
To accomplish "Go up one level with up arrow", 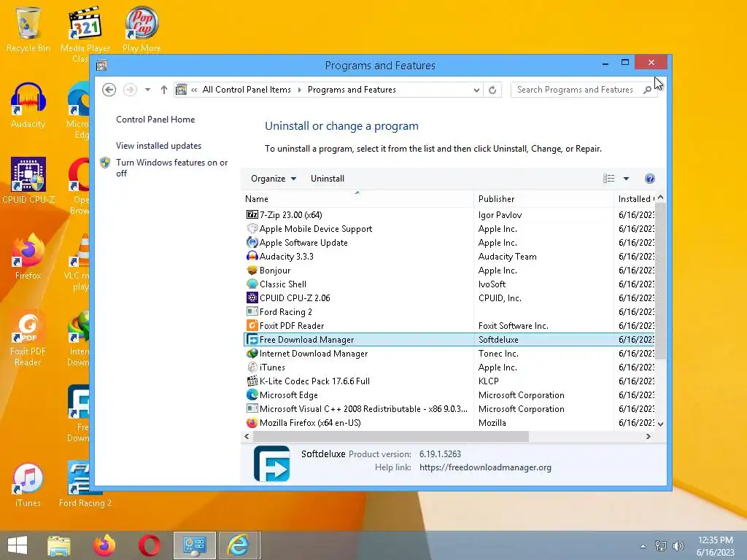I will click(x=164, y=90).
